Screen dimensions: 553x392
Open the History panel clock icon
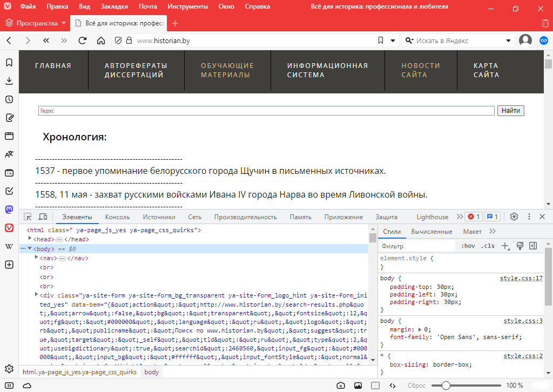pyautogui.click(x=9, y=99)
